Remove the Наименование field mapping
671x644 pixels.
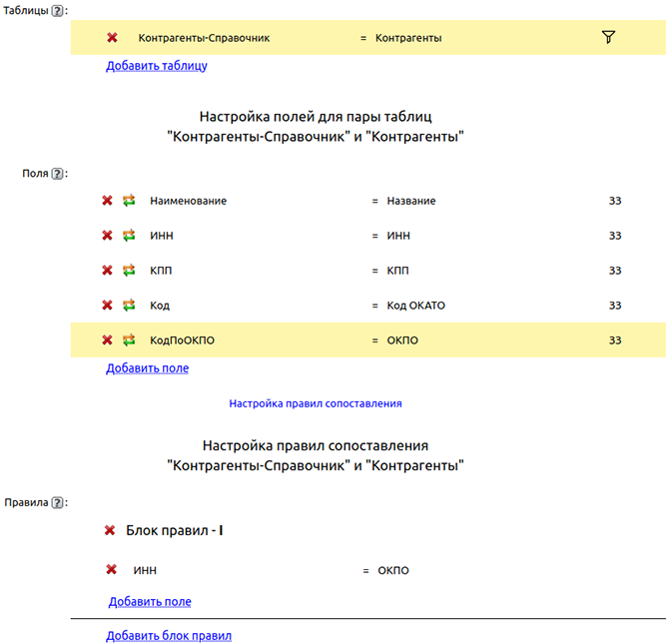tap(107, 201)
